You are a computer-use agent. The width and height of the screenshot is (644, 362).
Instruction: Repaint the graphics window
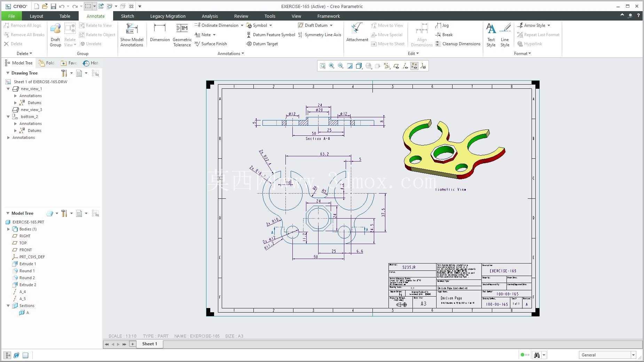click(x=350, y=66)
